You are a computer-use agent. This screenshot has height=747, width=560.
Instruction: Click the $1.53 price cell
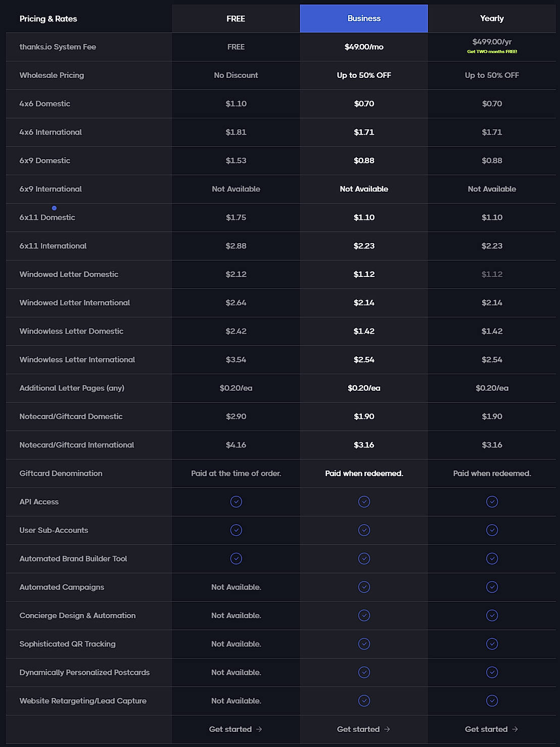point(236,161)
